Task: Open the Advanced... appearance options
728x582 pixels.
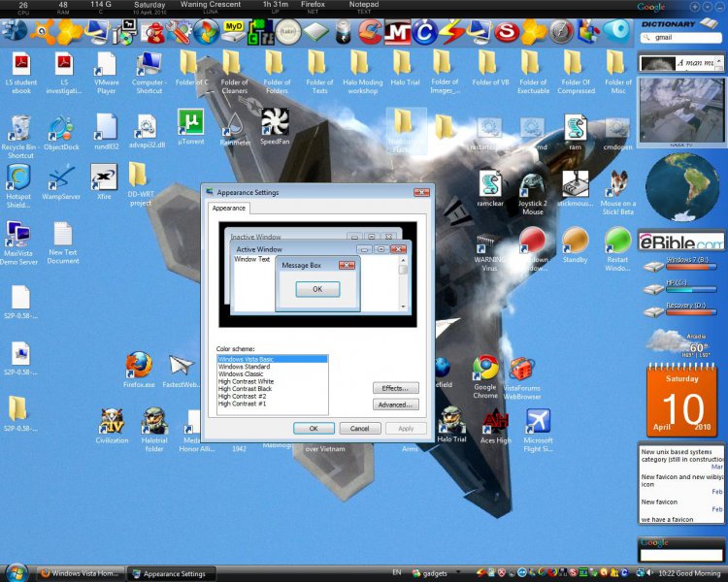Action: (x=396, y=404)
